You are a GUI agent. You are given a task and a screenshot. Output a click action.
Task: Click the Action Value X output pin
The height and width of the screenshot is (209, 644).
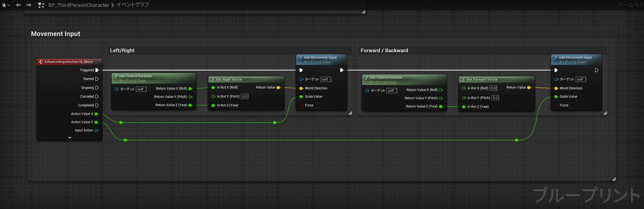96,114
